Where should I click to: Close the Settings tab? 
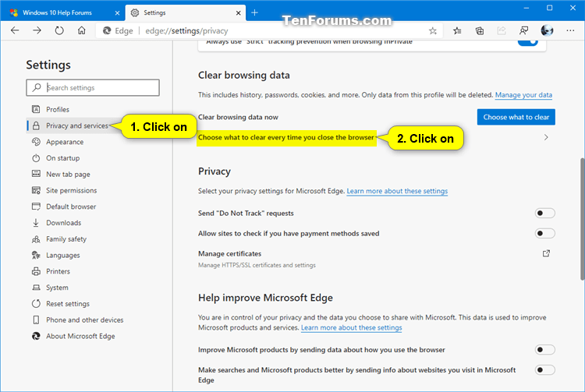[239, 13]
